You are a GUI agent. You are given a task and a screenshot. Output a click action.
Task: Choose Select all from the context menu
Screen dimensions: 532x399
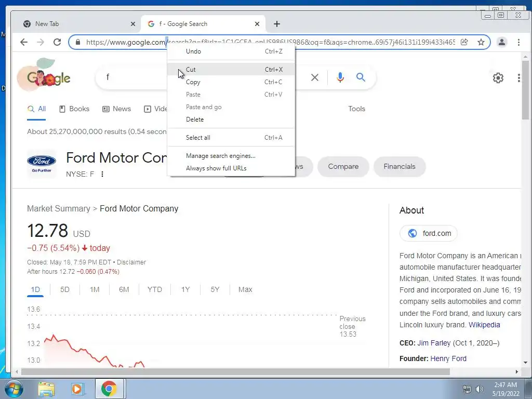click(x=231, y=137)
